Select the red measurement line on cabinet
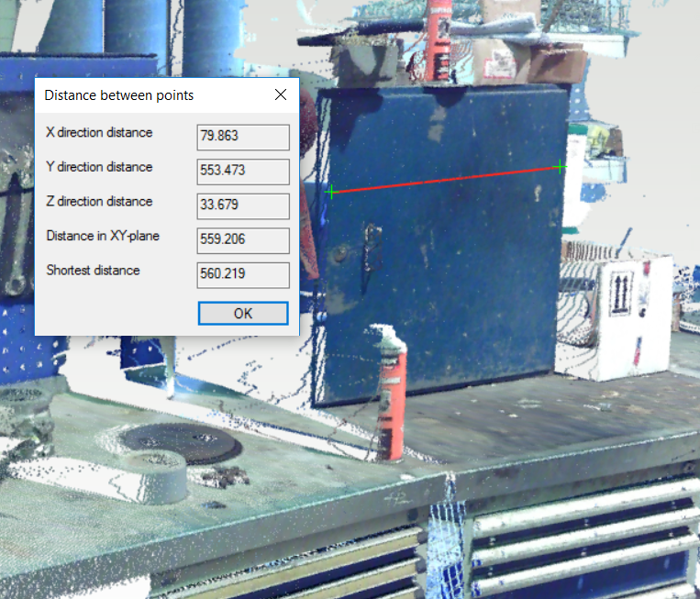 pos(445,179)
